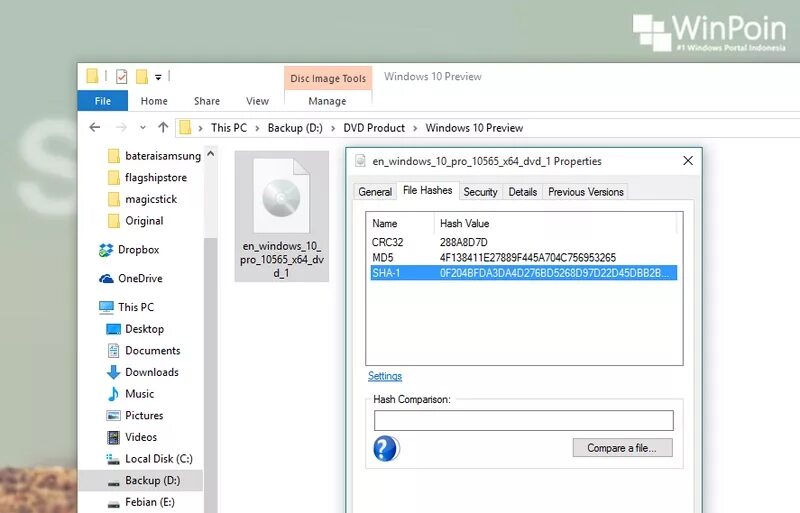Select the magicstick folder in navigation pane
This screenshot has width=800, height=513.
[x=142, y=199]
